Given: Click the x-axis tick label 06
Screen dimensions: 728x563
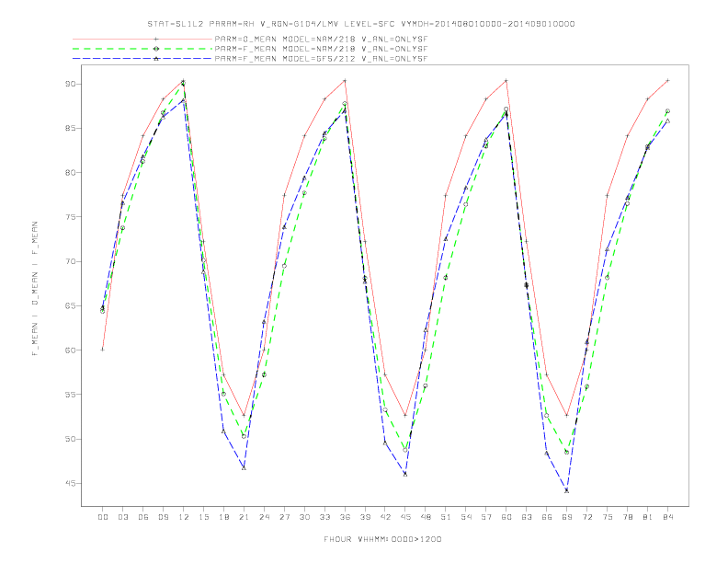Looking at the screenshot, I should point(143,517).
